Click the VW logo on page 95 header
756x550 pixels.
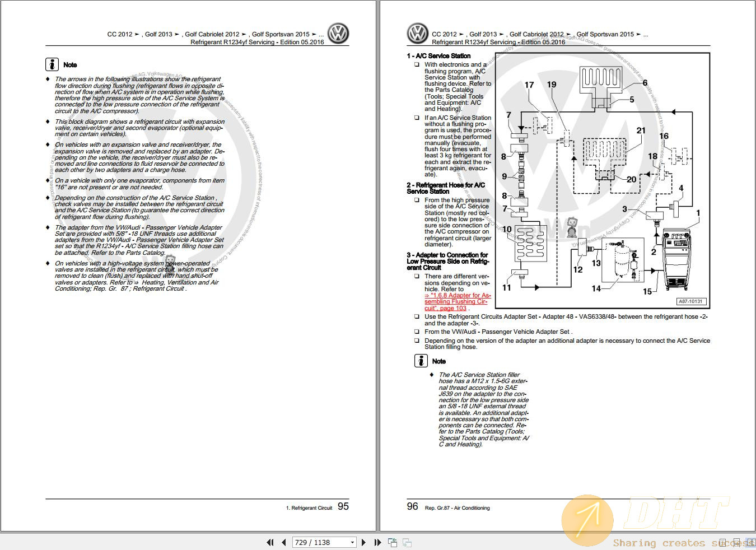pyautogui.click(x=338, y=34)
